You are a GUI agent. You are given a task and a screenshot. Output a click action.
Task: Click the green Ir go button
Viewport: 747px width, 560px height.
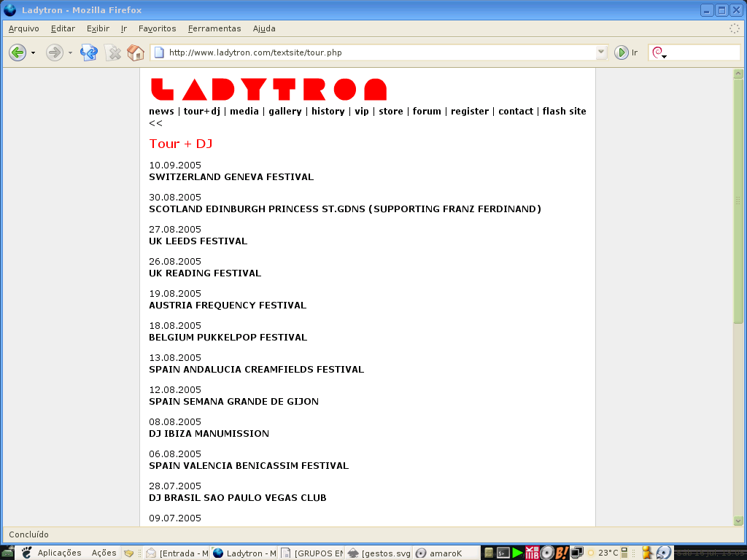[x=626, y=52]
